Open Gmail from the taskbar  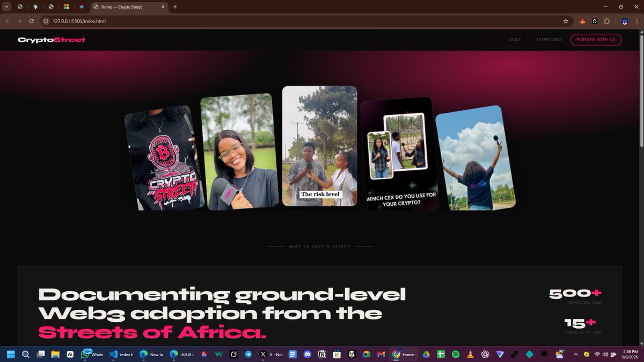(381, 354)
